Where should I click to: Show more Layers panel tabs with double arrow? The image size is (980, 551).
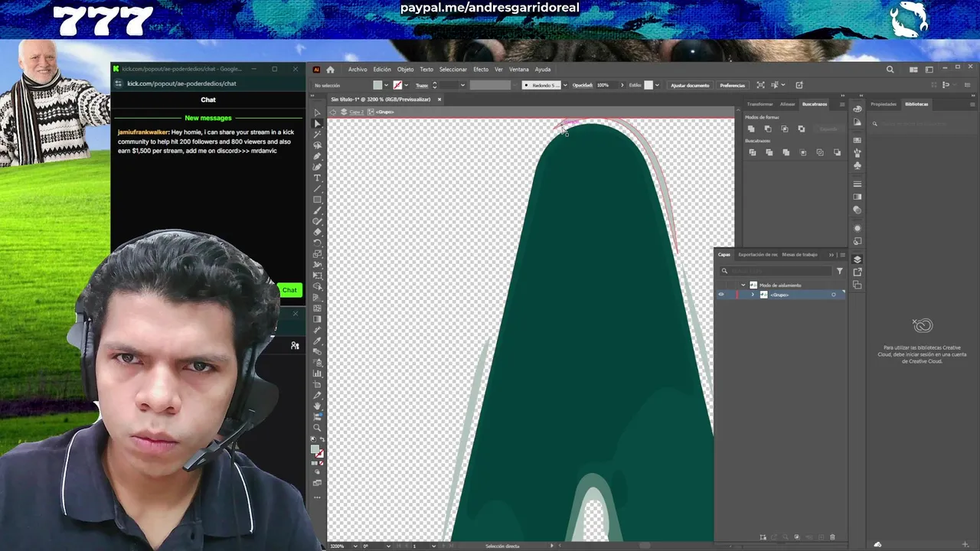pos(831,255)
